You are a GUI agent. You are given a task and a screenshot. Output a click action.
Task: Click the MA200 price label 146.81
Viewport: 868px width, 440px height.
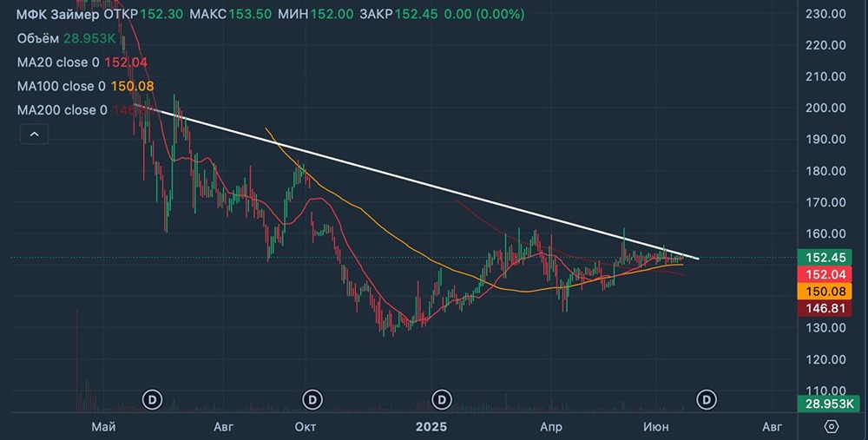click(825, 308)
